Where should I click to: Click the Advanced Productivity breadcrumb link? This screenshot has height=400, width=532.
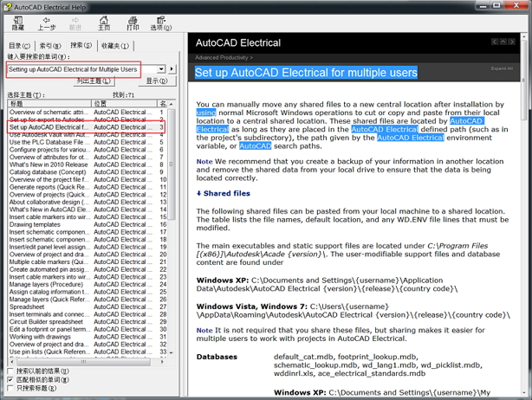222,58
